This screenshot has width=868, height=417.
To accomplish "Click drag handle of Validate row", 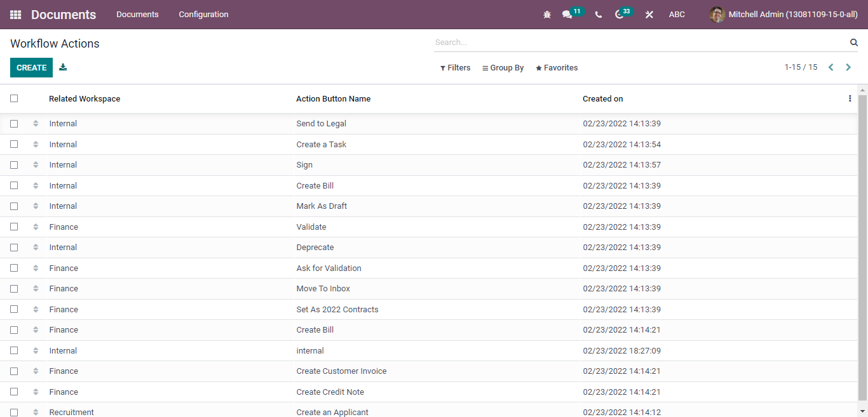I will click(x=36, y=227).
